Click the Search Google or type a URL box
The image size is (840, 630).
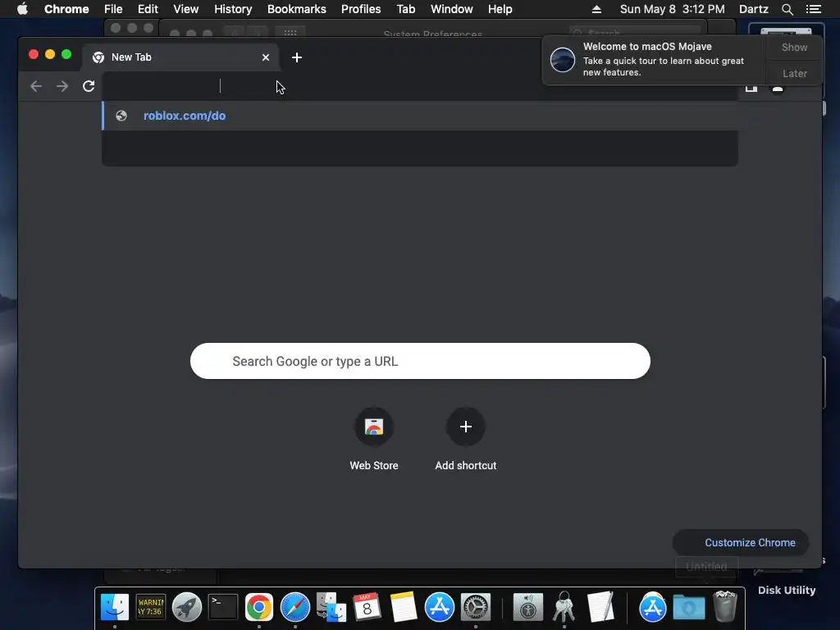420,361
